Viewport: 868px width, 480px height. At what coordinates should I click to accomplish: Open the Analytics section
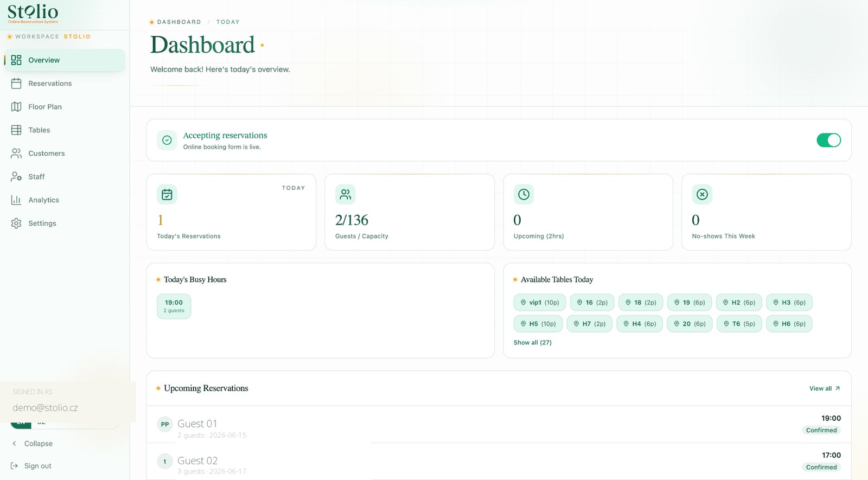click(x=65, y=200)
